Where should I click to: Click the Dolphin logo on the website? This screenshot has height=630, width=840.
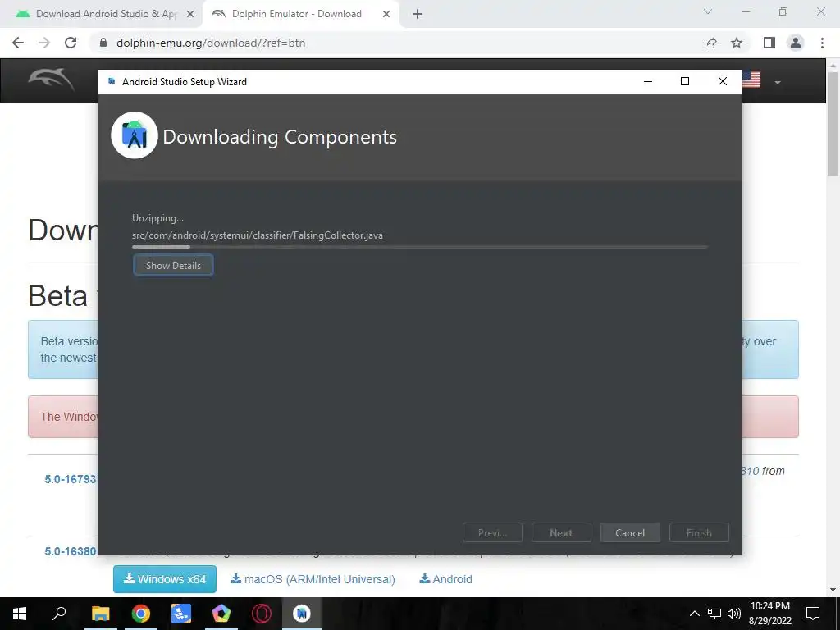click(51, 80)
